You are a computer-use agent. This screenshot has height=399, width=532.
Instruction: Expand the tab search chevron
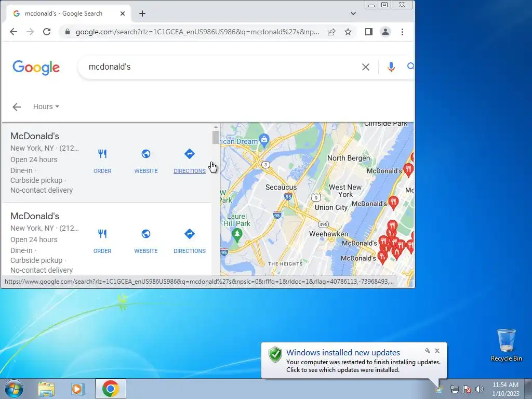353,14
